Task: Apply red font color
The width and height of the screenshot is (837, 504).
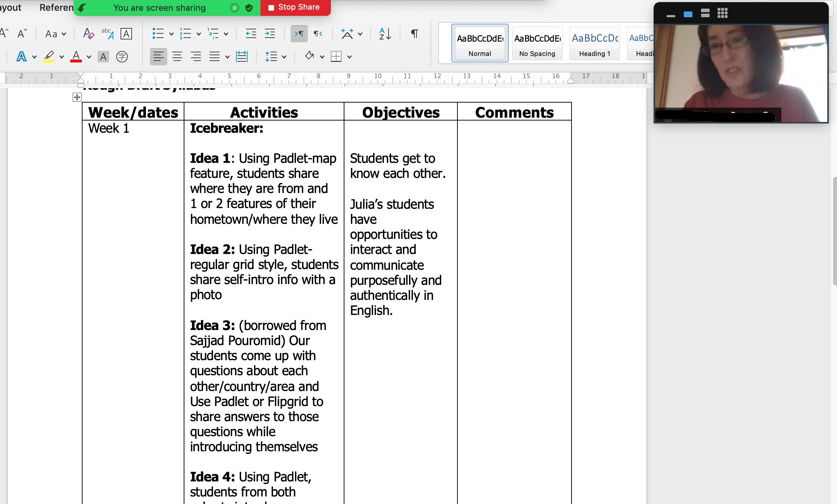Action: tap(76, 56)
